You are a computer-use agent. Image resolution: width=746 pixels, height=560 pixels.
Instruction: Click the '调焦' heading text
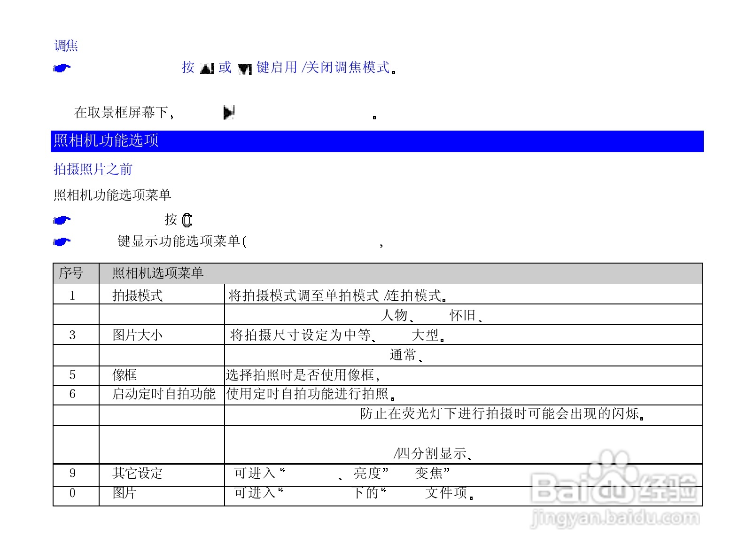(66, 46)
